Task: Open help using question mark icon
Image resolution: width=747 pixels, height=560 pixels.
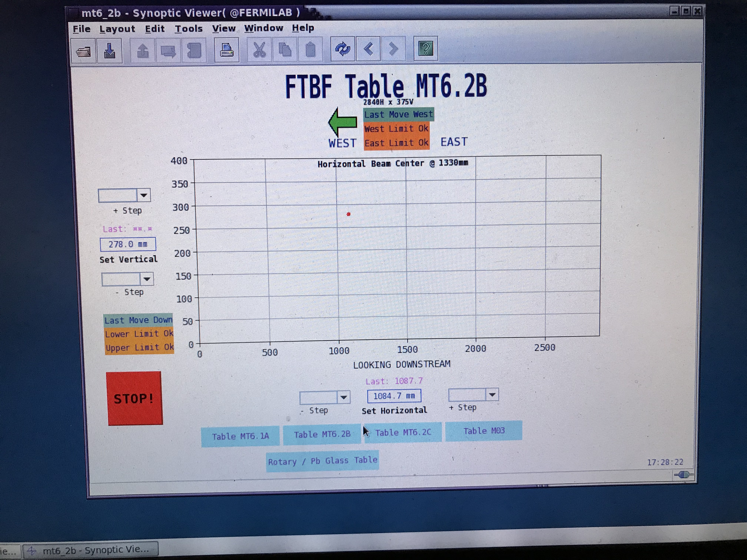Action: 426,49
